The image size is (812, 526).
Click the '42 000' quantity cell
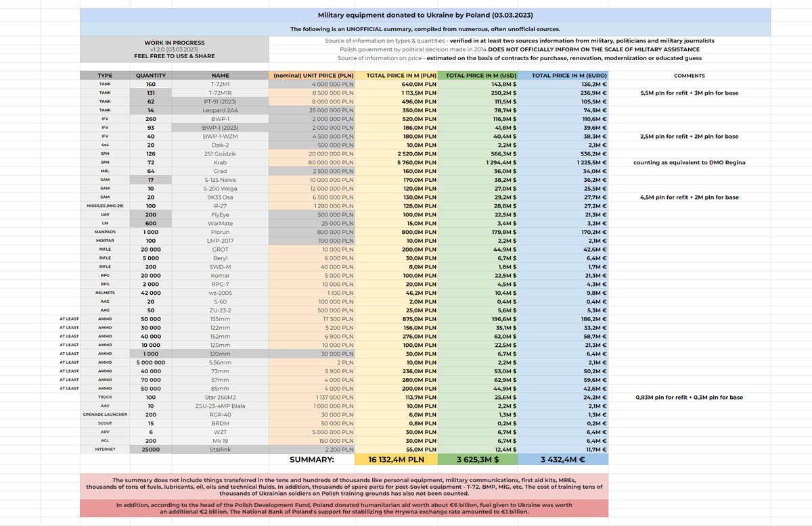150,292
